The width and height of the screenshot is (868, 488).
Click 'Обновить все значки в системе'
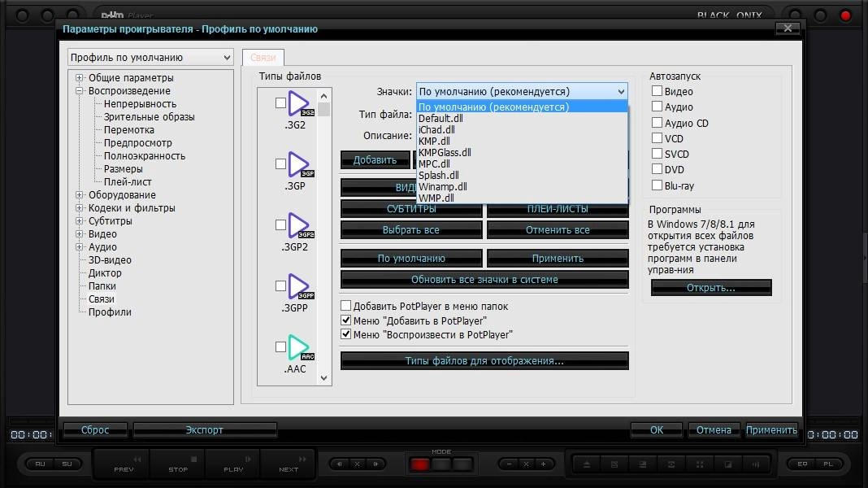484,280
